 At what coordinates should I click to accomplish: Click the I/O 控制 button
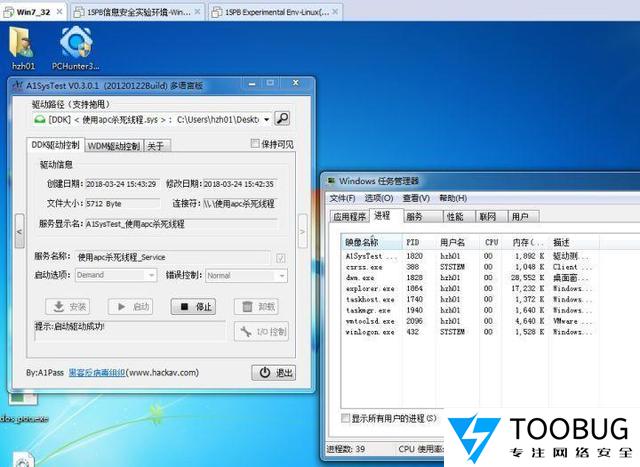coord(261,331)
